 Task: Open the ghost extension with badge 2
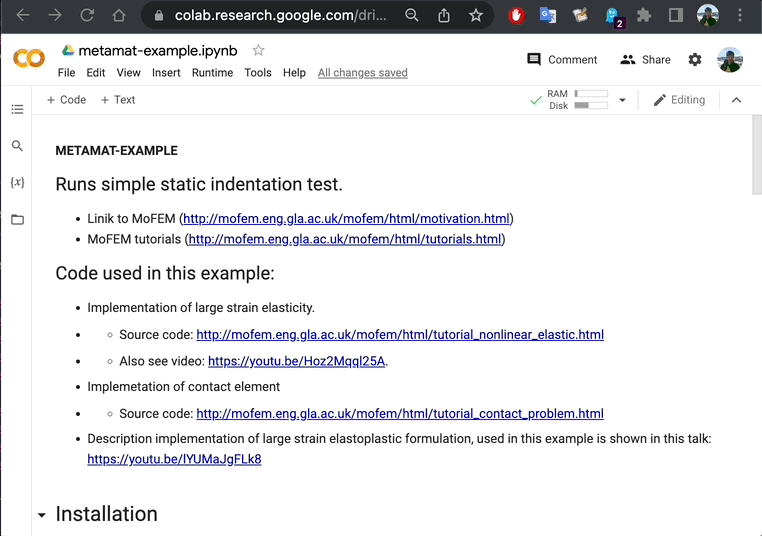(x=614, y=17)
